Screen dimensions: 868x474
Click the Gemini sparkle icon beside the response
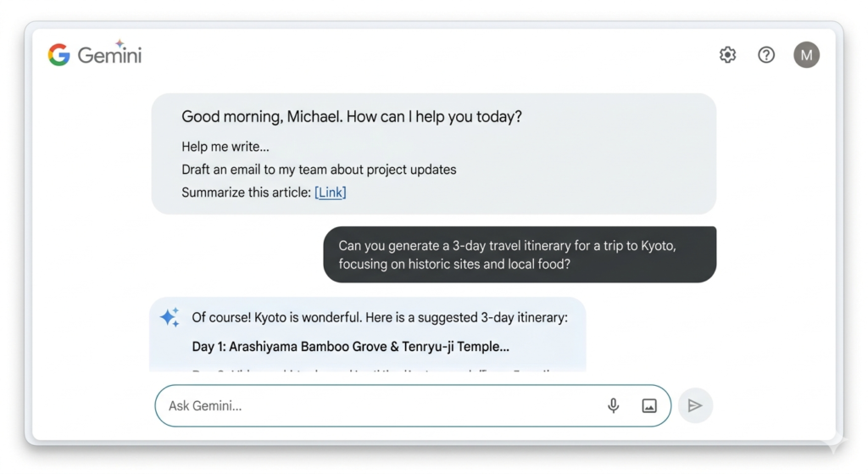[x=170, y=317]
